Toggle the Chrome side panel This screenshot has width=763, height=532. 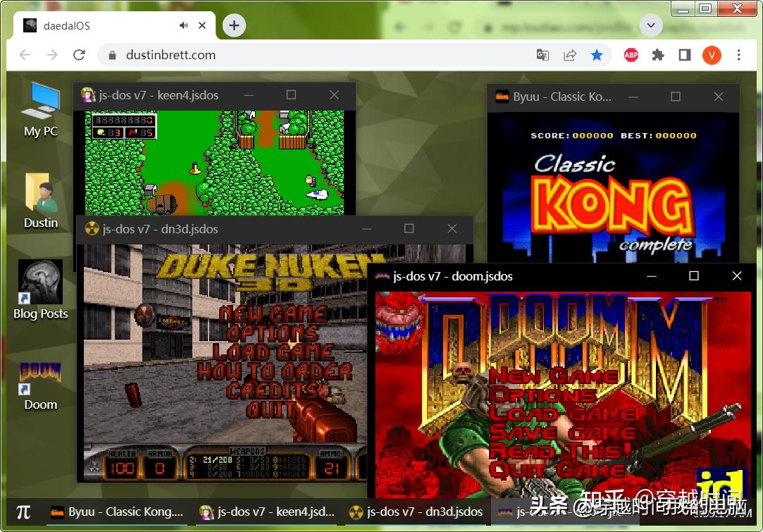(684, 55)
